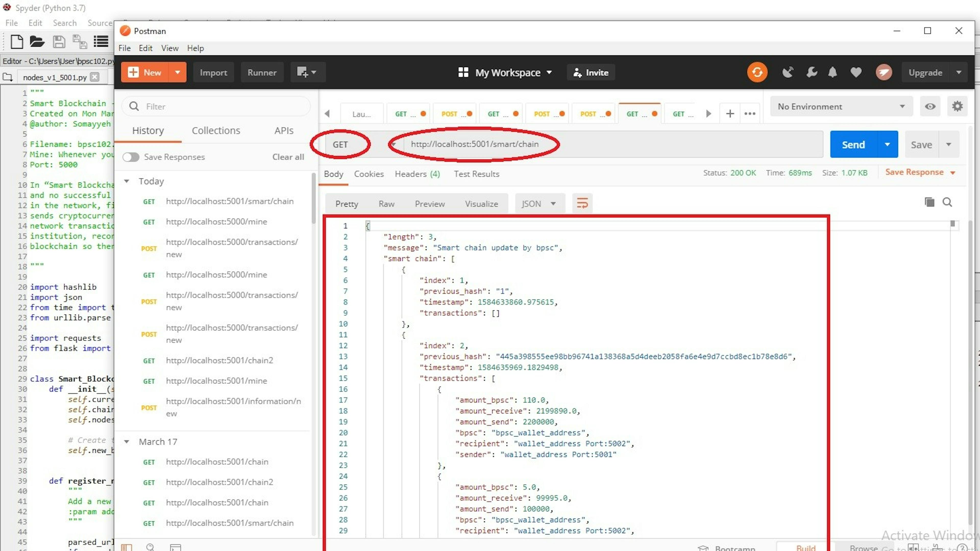The image size is (980, 551).
Task: Click Spyder's Save all files icon
Action: tap(80, 41)
